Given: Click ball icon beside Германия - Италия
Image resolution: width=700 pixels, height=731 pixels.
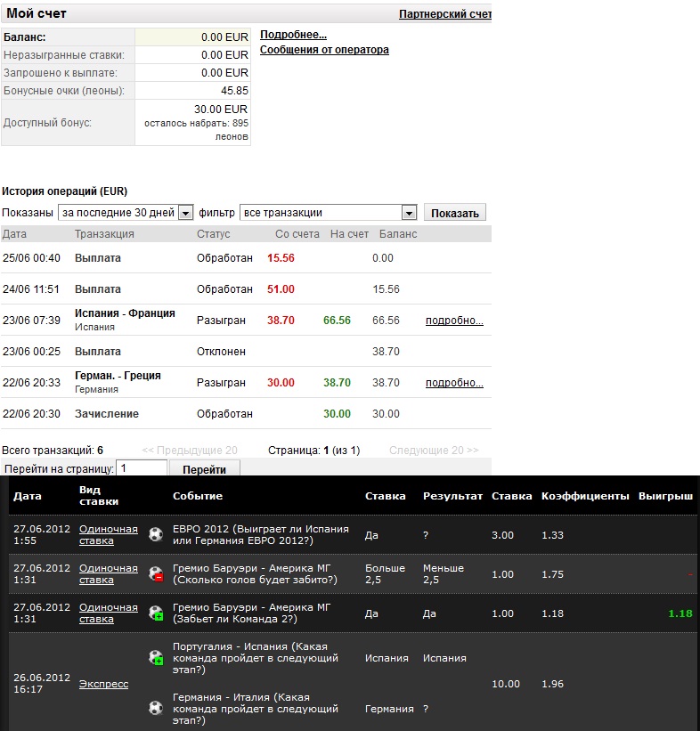Looking at the screenshot, I should (156, 708).
